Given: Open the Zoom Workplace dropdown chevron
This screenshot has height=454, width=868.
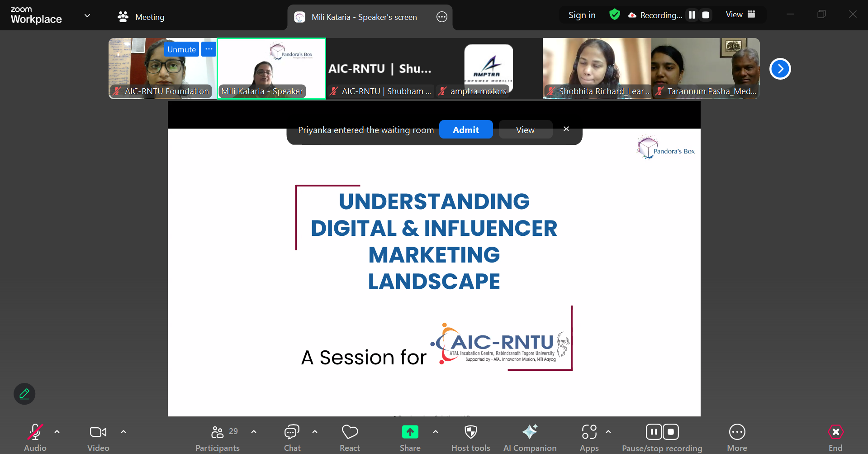Looking at the screenshot, I should (x=87, y=16).
